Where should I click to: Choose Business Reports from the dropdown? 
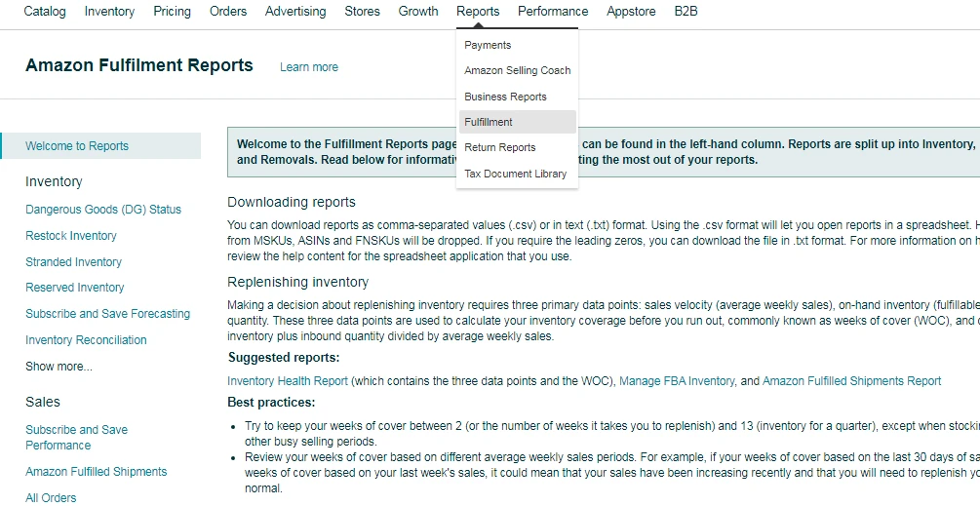coord(505,97)
